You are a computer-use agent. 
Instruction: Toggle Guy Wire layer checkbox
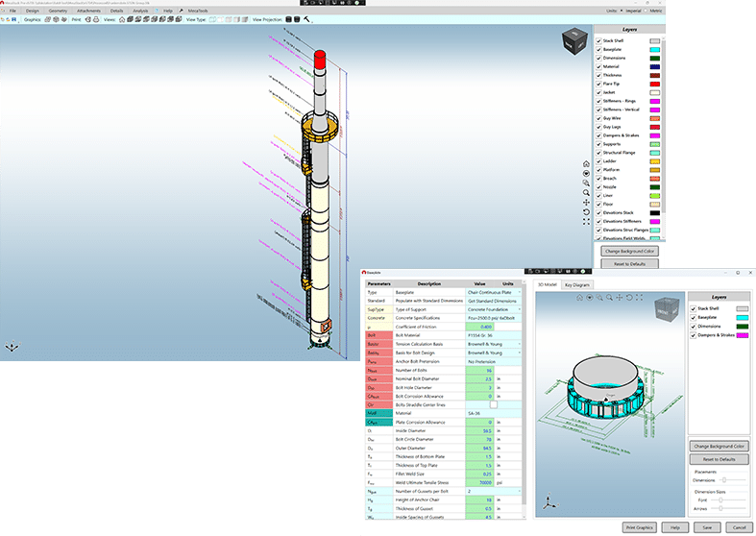(x=598, y=118)
